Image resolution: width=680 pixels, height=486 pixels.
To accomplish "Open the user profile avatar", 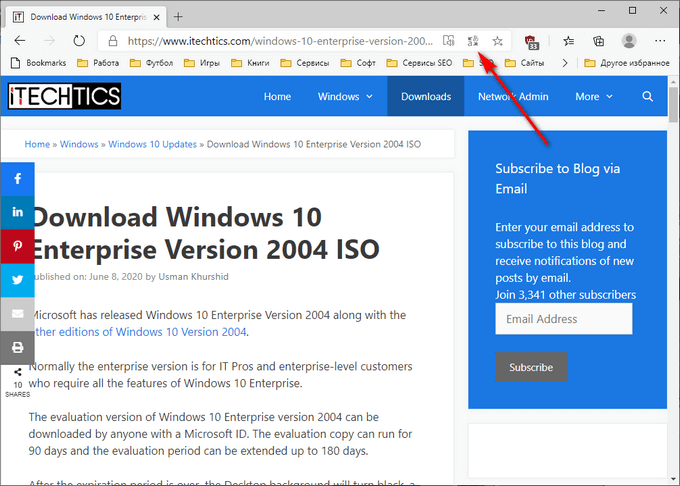I will tap(629, 41).
